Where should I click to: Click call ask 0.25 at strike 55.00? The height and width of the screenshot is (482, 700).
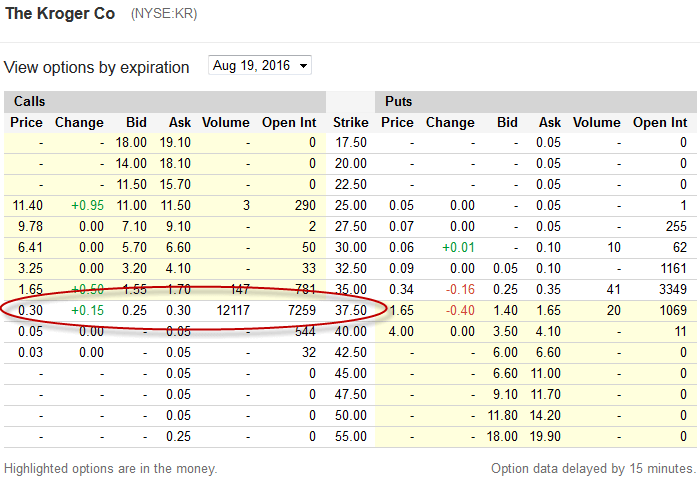179,436
